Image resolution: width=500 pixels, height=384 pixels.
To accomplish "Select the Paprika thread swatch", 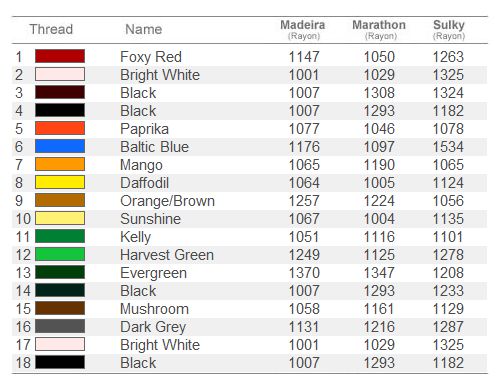I will tap(60, 128).
